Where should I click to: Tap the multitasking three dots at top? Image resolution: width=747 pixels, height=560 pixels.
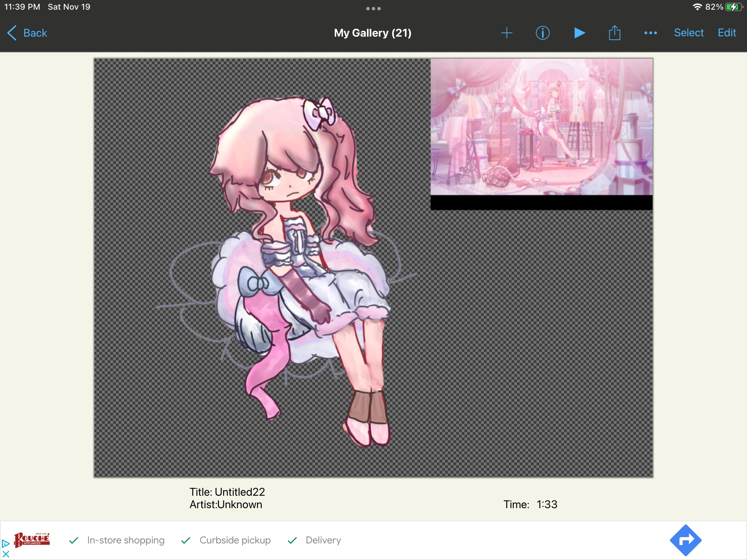click(373, 9)
